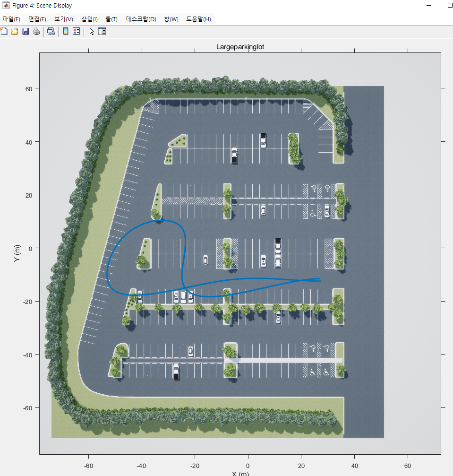Insert a legend from the toolbar
Viewport: 453px width, 476px height.
click(x=77, y=31)
